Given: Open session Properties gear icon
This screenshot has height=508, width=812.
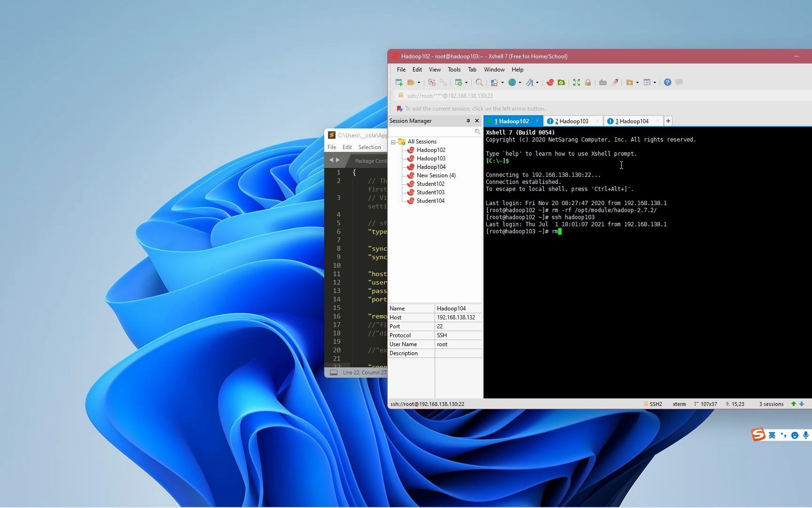Looking at the screenshot, I should click(459, 82).
